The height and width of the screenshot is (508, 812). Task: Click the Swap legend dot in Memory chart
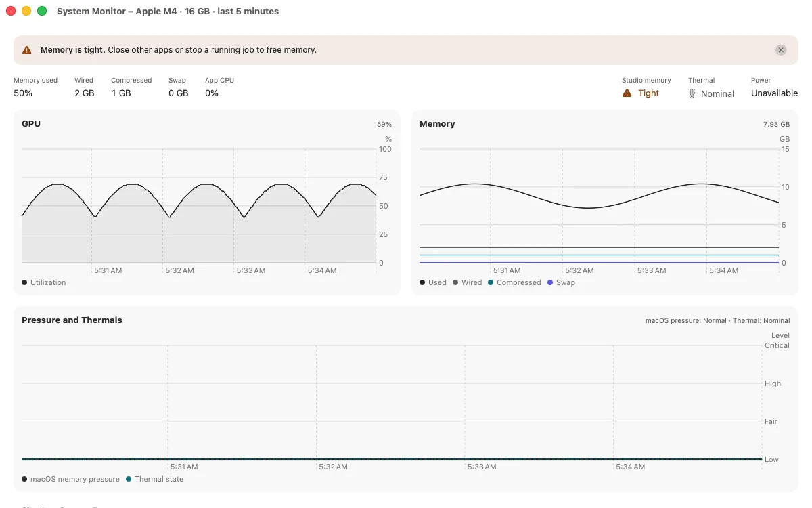pyautogui.click(x=550, y=282)
